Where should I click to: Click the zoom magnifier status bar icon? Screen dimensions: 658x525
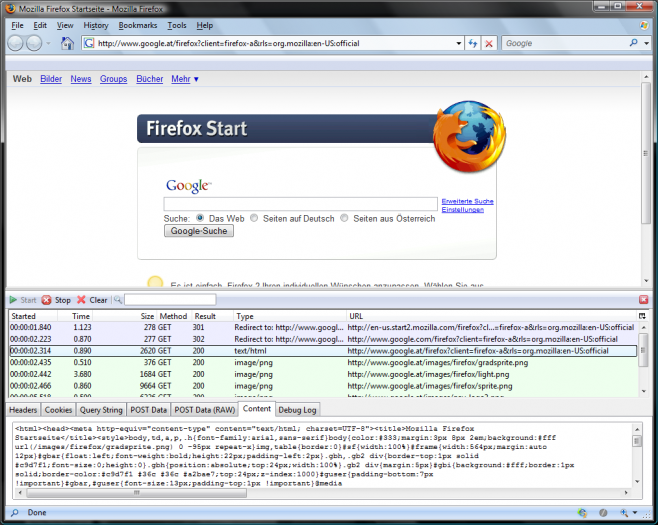(624, 512)
